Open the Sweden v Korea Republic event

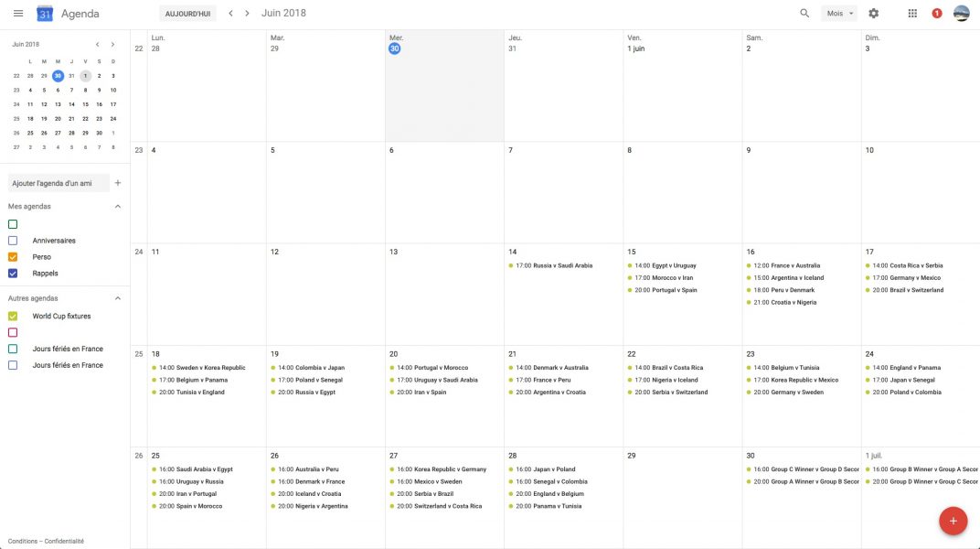[198, 368]
